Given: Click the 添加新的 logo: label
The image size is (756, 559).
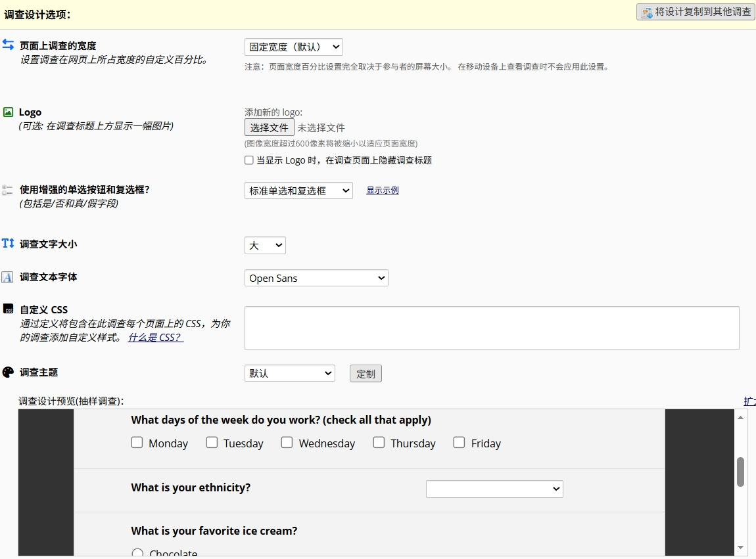Looking at the screenshot, I should click(273, 112).
